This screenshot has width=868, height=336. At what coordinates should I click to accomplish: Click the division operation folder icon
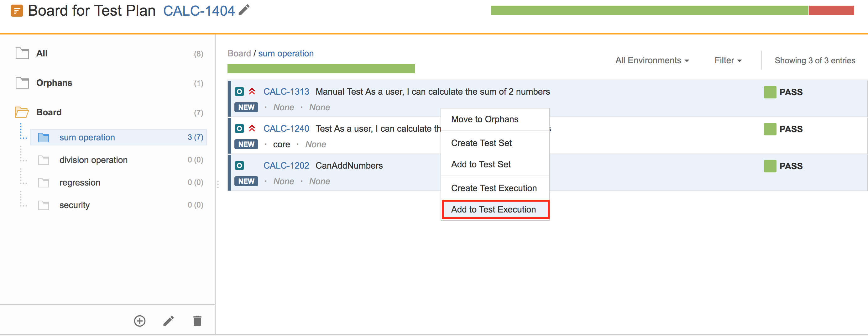(44, 160)
